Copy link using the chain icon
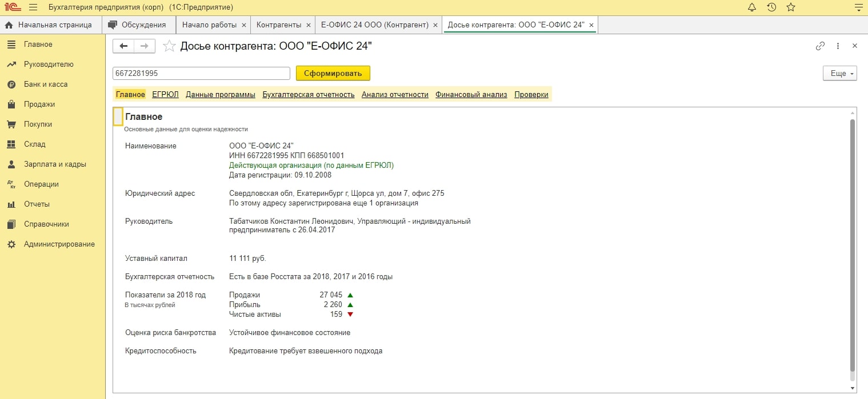Viewport: 868px width, 399px height. pyautogui.click(x=820, y=46)
